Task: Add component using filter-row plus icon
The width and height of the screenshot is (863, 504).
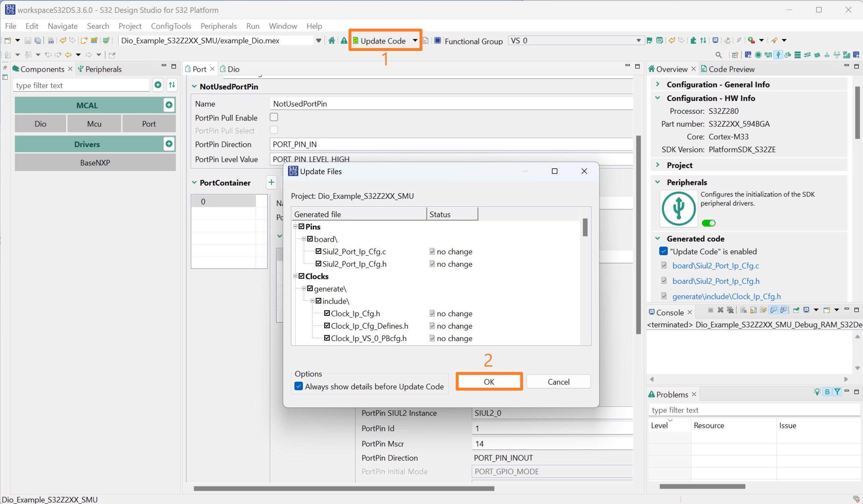Action: [158, 85]
